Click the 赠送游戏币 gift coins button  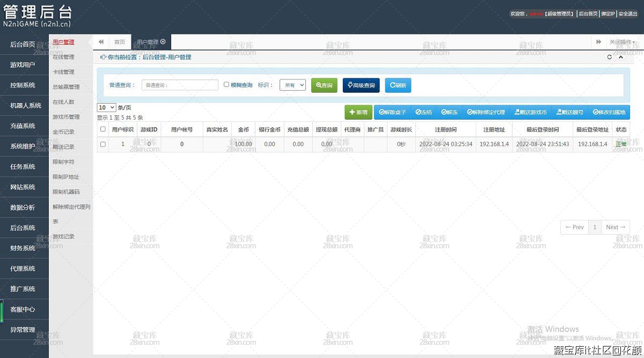point(530,112)
